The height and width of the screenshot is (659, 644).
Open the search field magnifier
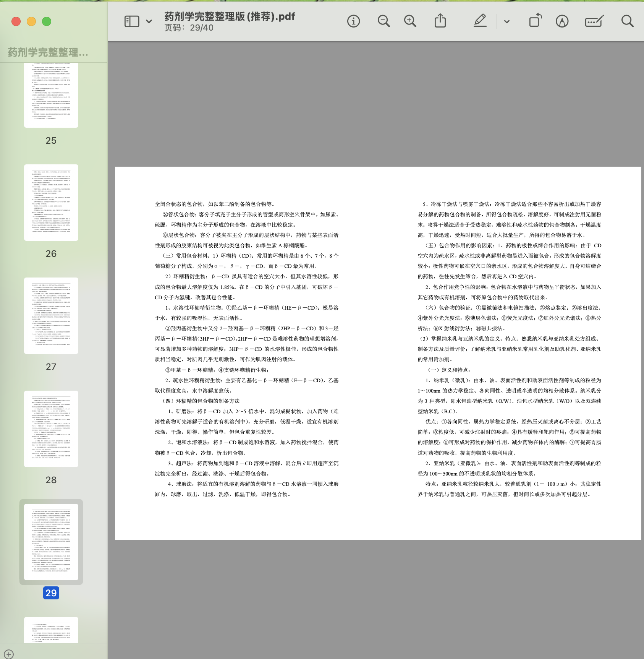click(x=627, y=21)
